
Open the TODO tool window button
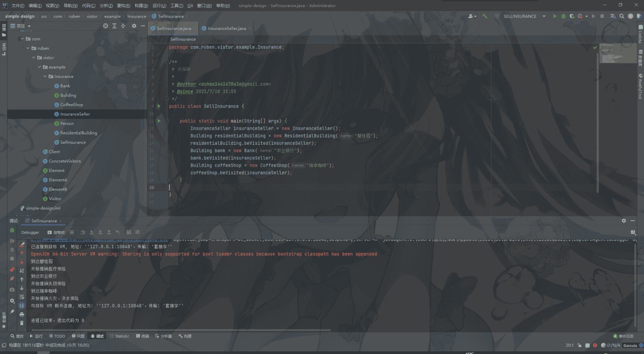coord(57,336)
